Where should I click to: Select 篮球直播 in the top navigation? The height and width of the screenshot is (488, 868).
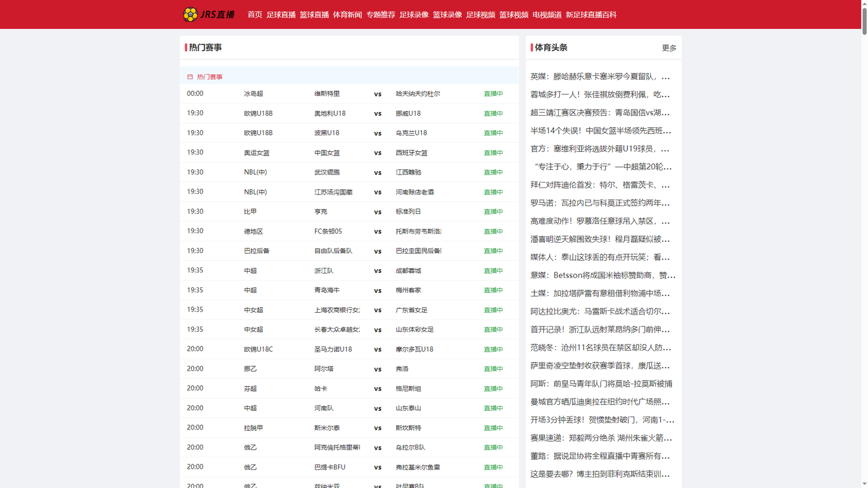[314, 14]
